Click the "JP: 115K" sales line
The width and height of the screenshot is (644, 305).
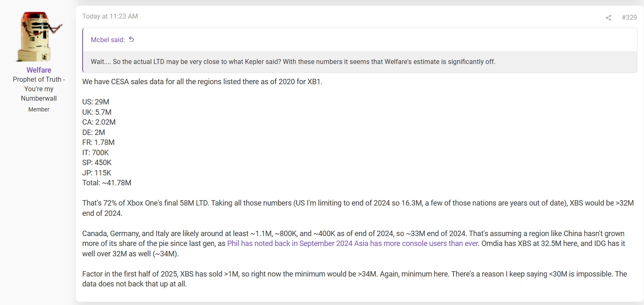click(97, 173)
